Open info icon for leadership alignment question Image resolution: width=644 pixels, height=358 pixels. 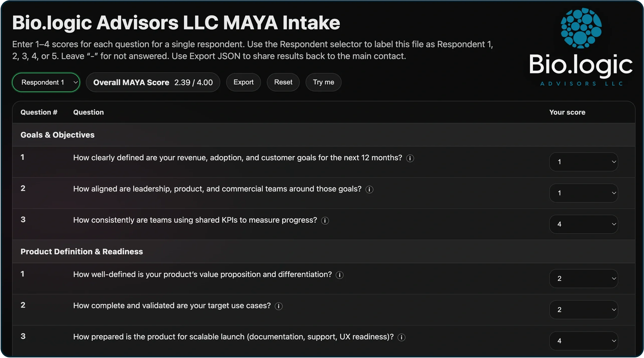tap(369, 189)
